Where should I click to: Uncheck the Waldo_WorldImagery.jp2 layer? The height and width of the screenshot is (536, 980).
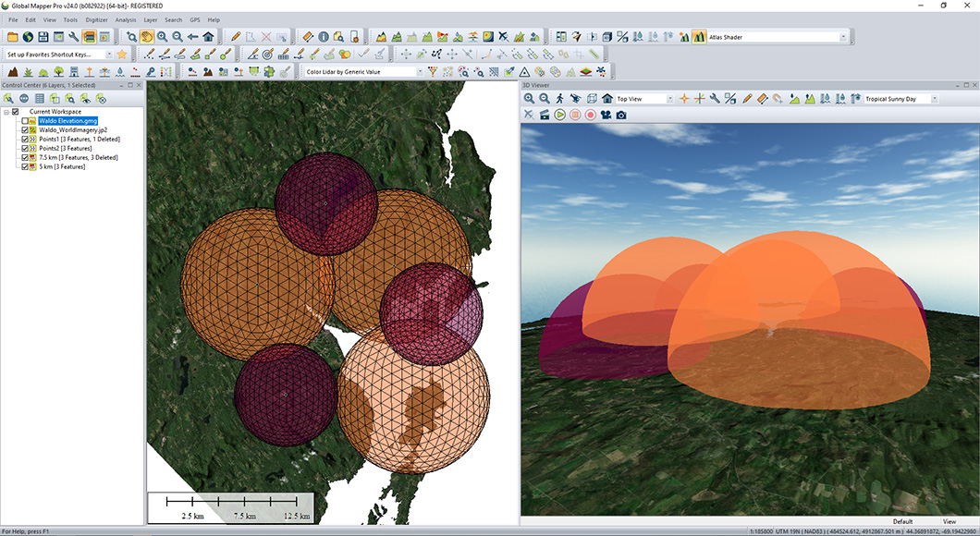(26, 130)
